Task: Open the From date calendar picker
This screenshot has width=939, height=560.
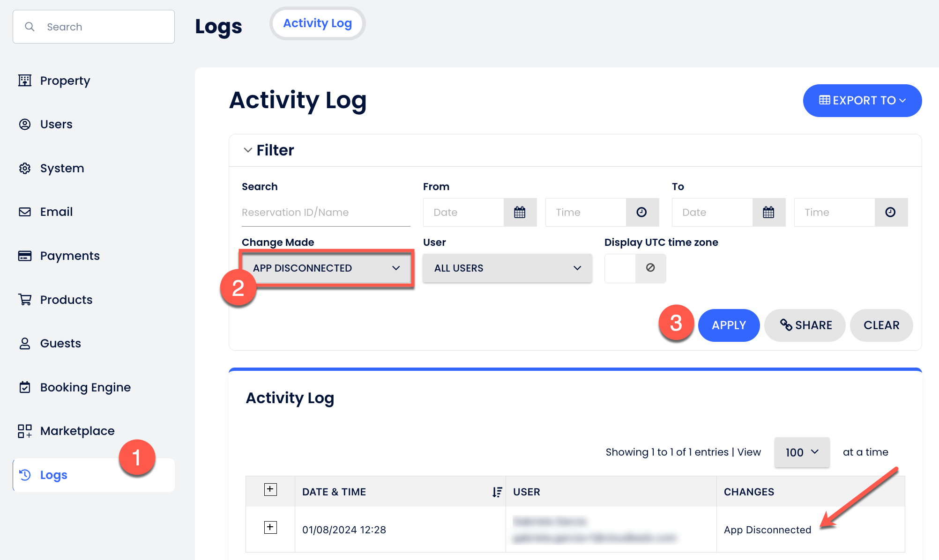Action: 520,213
